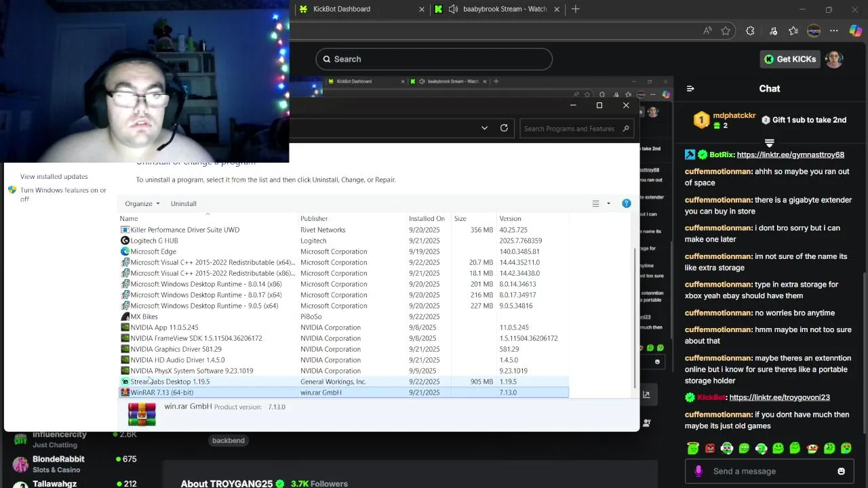Open the BotRix linktr.ee/gymnasttroy68 link

pos(790,155)
